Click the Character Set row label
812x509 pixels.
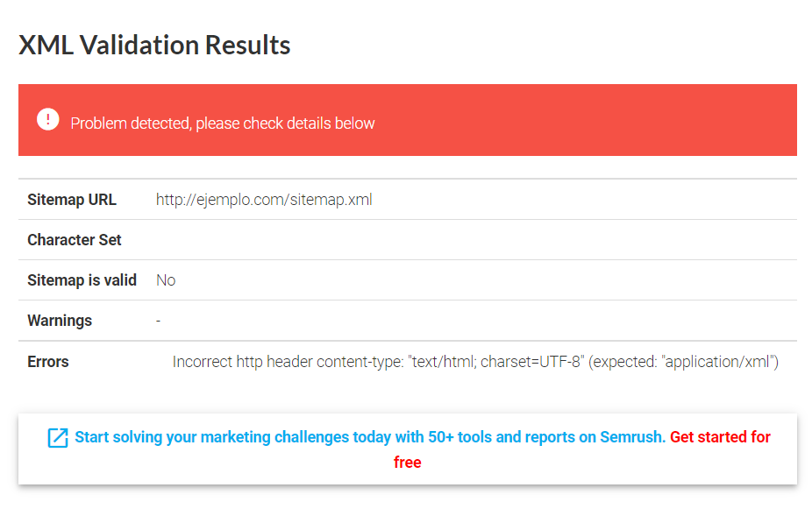75,239
